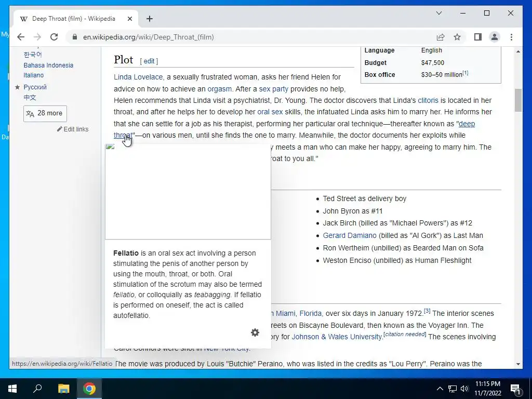Image resolution: width=532 pixels, height=399 pixels.
Task: Open the sex party article link
Action: pyautogui.click(x=273, y=89)
